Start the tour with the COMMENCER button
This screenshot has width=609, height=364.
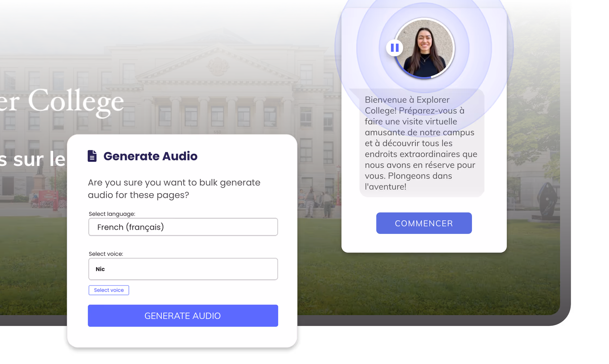[x=424, y=223]
